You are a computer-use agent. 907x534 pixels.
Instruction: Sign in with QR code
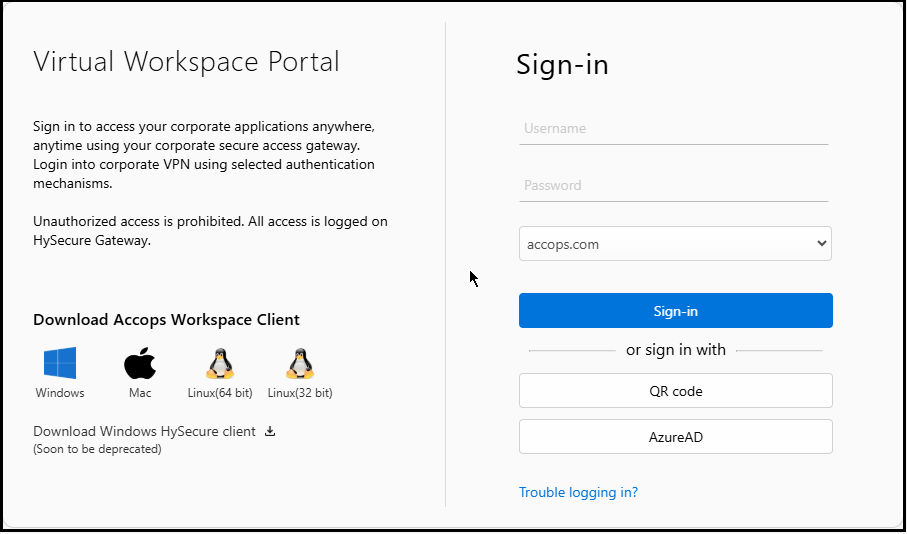(x=675, y=391)
